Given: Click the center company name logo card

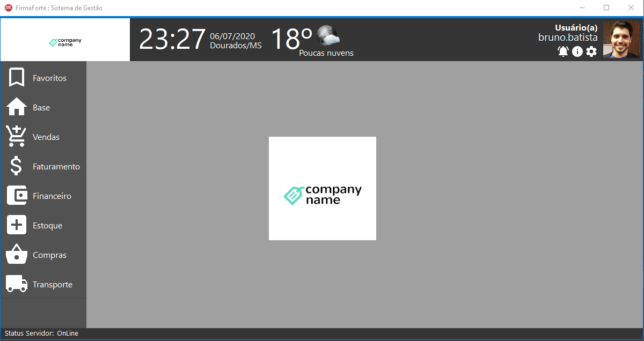Looking at the screenshot, I should (323, 188).
